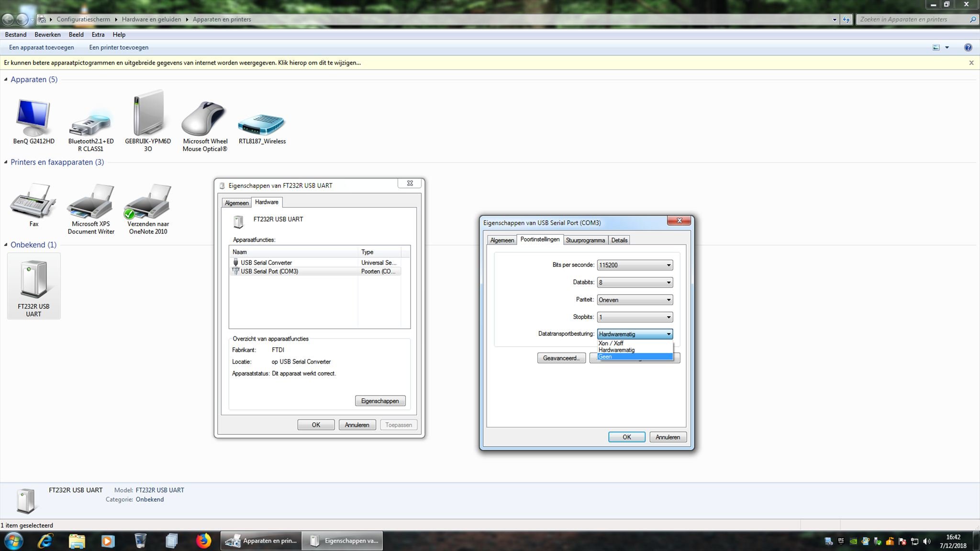Switch to Apparaten en printers taskbar window

[x=261, y=541]
